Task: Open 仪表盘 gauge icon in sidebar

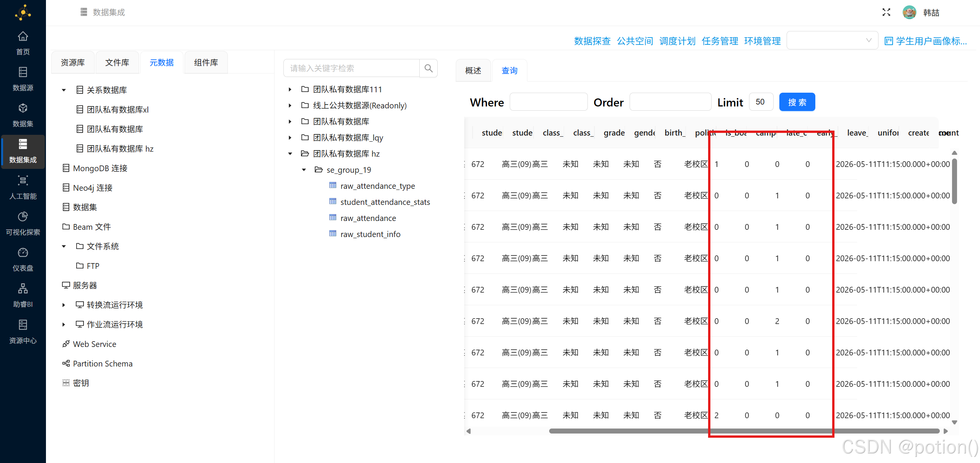Action: coord(23,252)
